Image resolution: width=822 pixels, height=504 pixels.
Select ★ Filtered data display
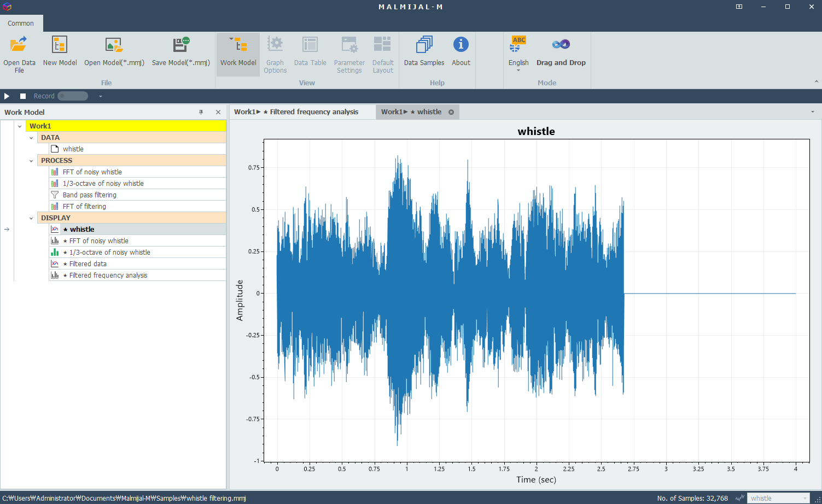tap(137, 264)
